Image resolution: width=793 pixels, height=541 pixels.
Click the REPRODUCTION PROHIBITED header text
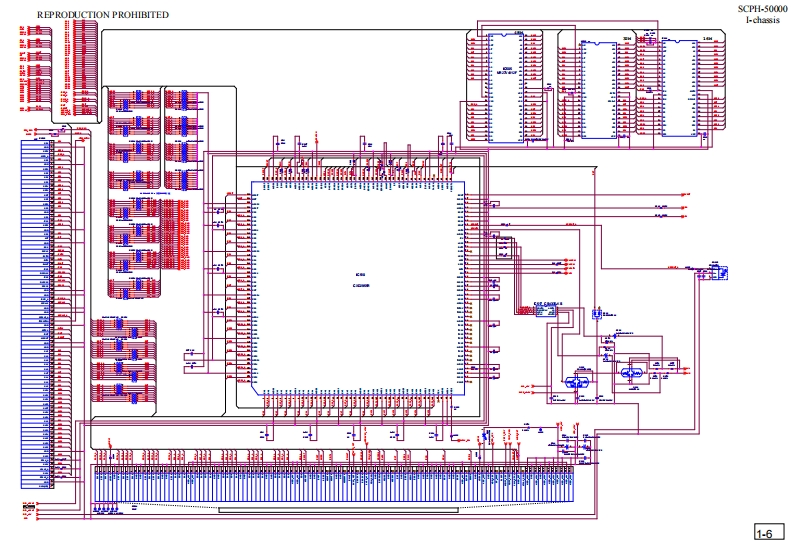click(102, 15)
